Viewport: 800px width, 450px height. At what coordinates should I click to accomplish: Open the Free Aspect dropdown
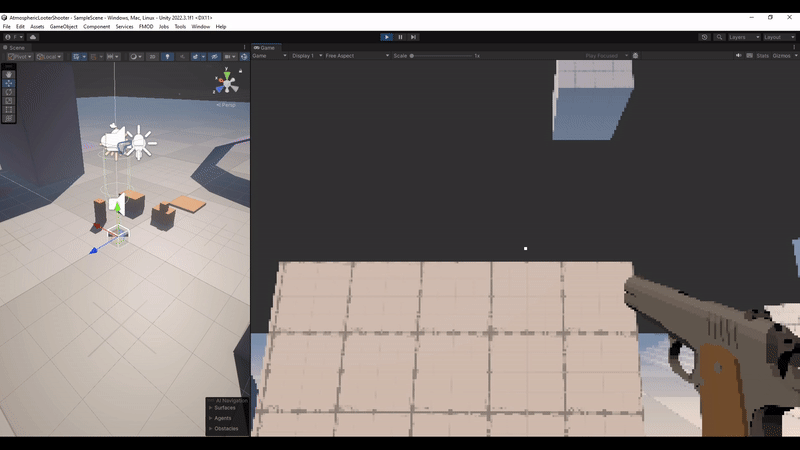click(x=342, y=56)
